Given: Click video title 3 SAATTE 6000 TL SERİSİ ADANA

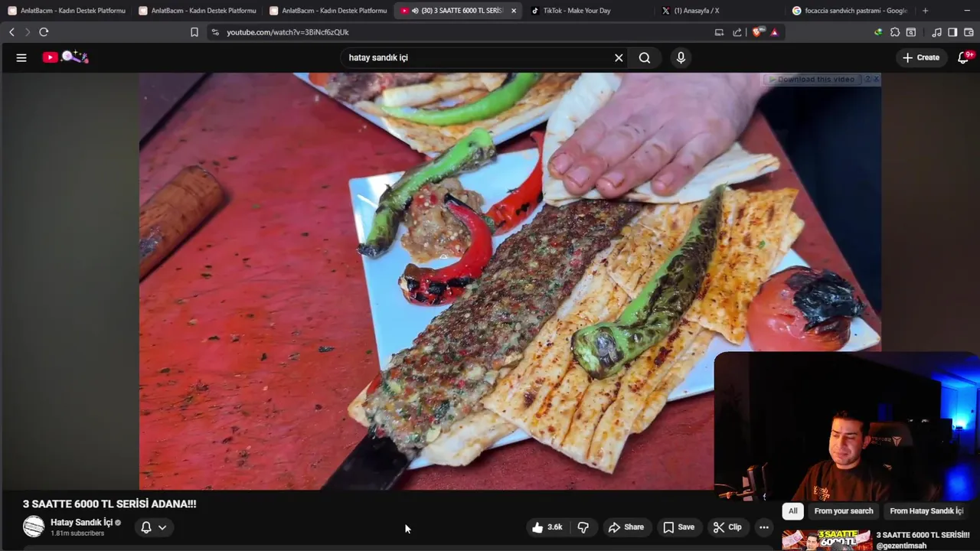Looking at the screenshot, I should coord(109,504).
